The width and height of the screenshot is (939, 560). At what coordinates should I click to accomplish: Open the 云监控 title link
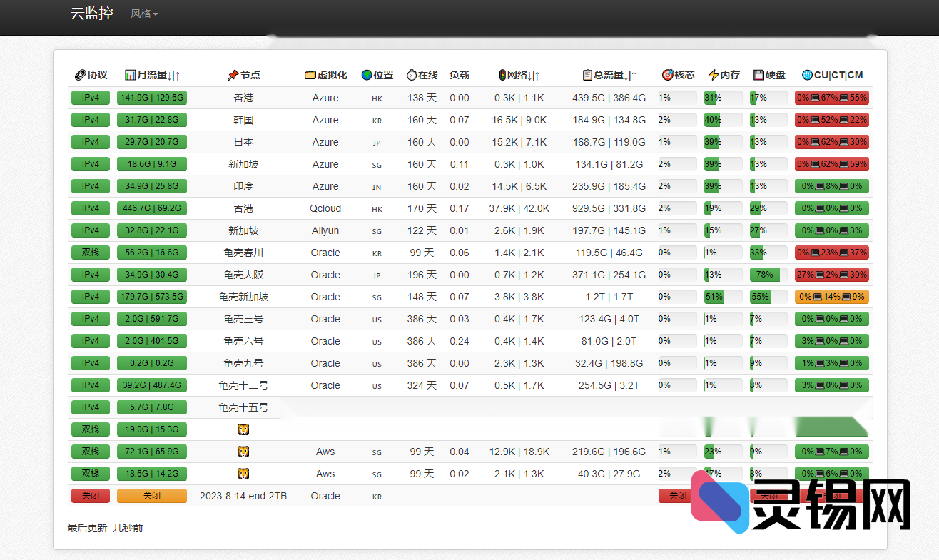[91, 14]
